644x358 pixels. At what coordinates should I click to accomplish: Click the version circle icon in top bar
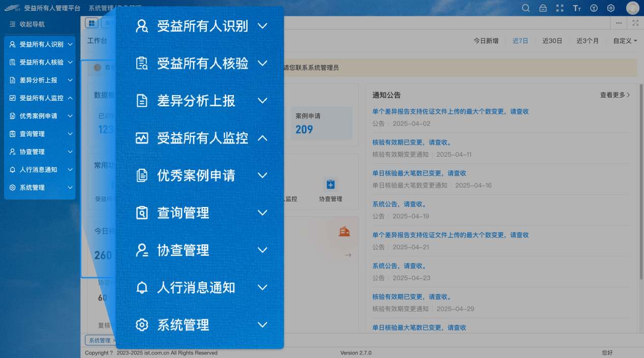594,8
